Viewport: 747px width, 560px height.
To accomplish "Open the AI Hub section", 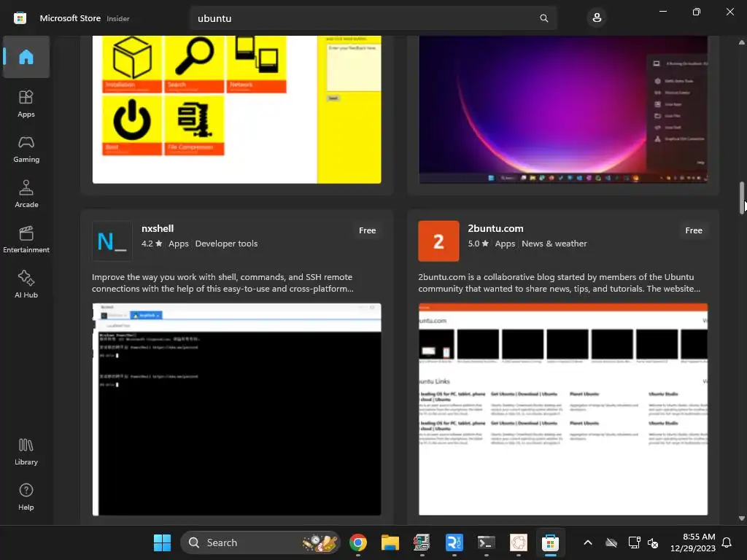I will (26, 285).
